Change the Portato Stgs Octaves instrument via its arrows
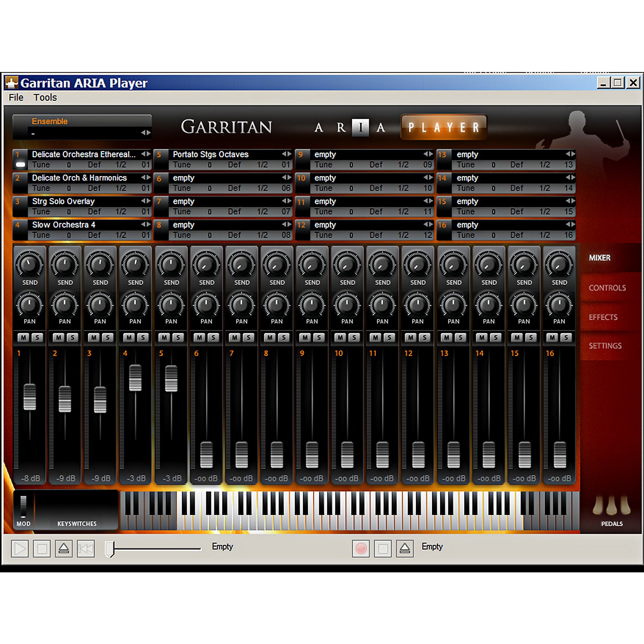The image size is (644, 644). [287, 154]
